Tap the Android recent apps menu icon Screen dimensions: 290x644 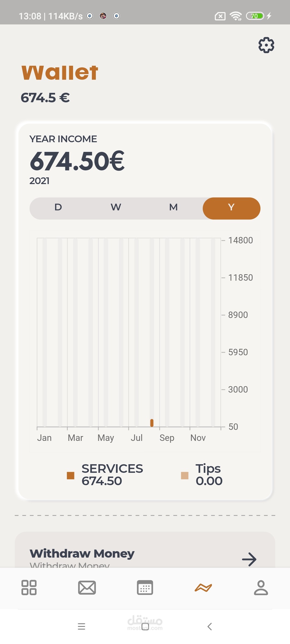click(x=81, y=627)
